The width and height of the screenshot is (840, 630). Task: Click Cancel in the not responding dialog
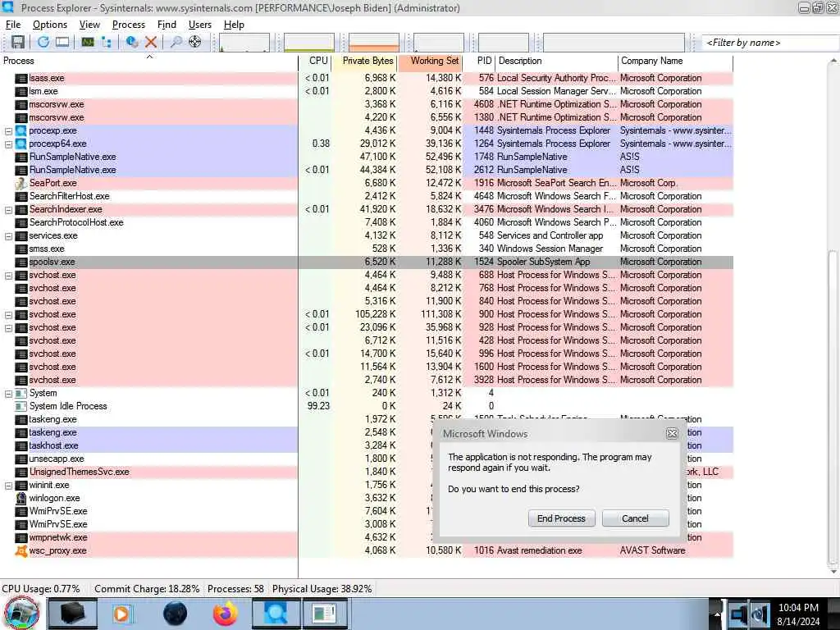point(635,518)
